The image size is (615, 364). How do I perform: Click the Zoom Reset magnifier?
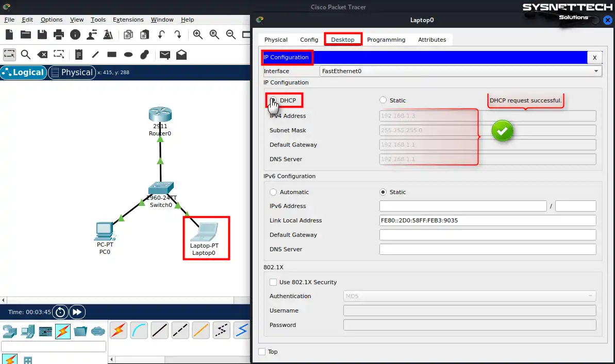point(214,34)
